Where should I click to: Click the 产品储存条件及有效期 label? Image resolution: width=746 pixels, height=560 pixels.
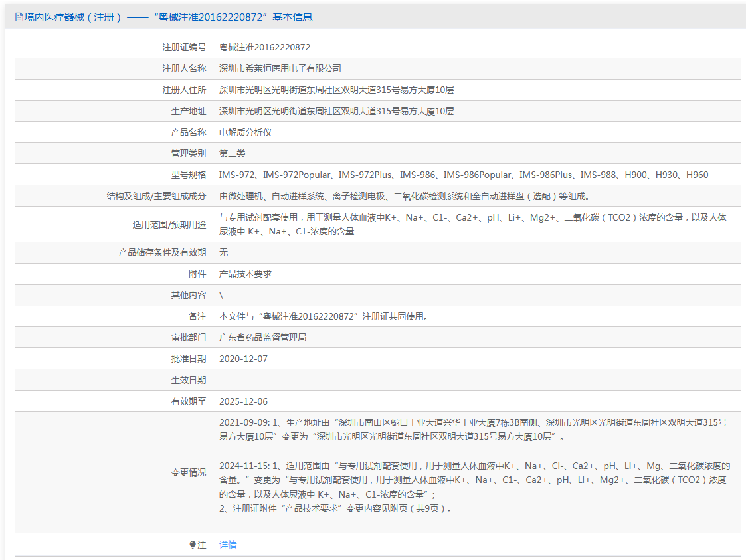tap(162, 252)
